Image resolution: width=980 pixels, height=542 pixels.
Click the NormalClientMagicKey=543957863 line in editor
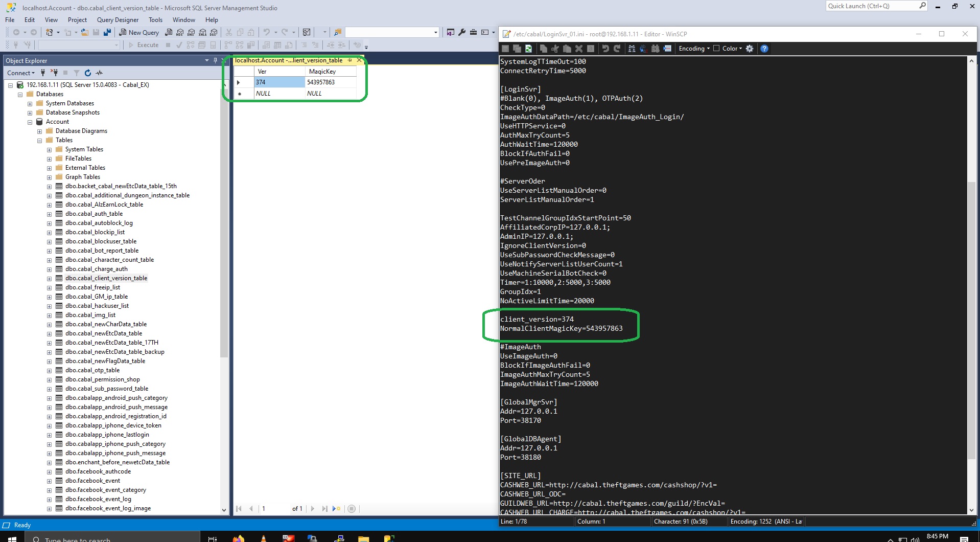[x=561, y=328]
